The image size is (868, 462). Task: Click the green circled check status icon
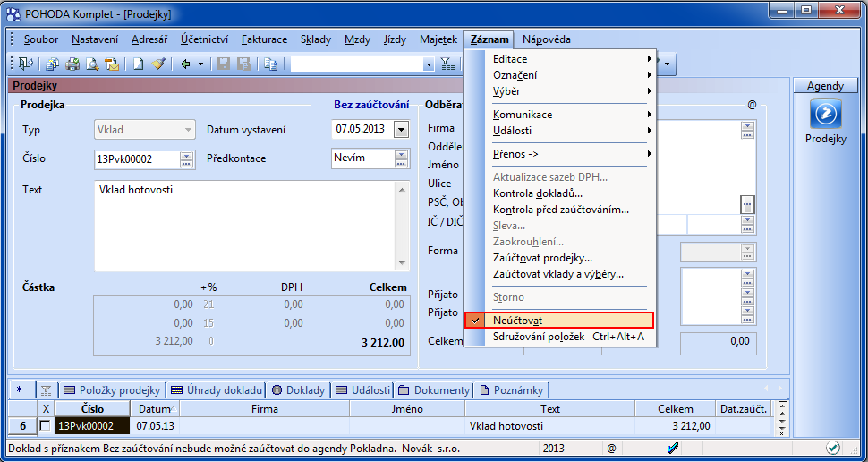point(832,448)
